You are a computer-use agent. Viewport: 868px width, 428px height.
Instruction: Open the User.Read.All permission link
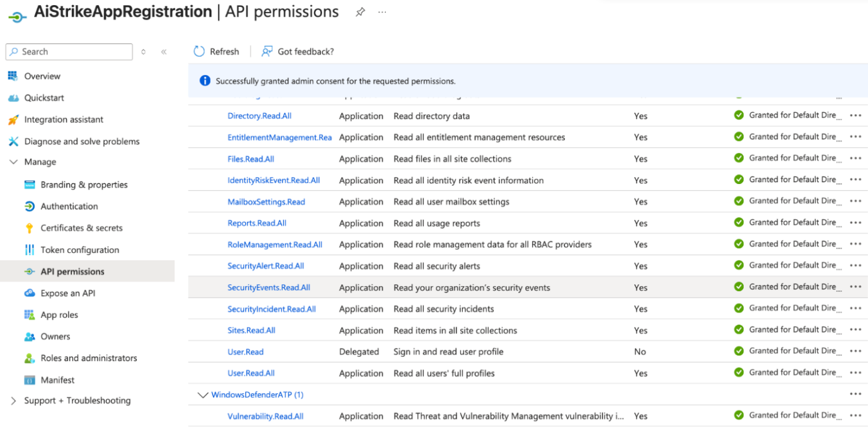251,373
